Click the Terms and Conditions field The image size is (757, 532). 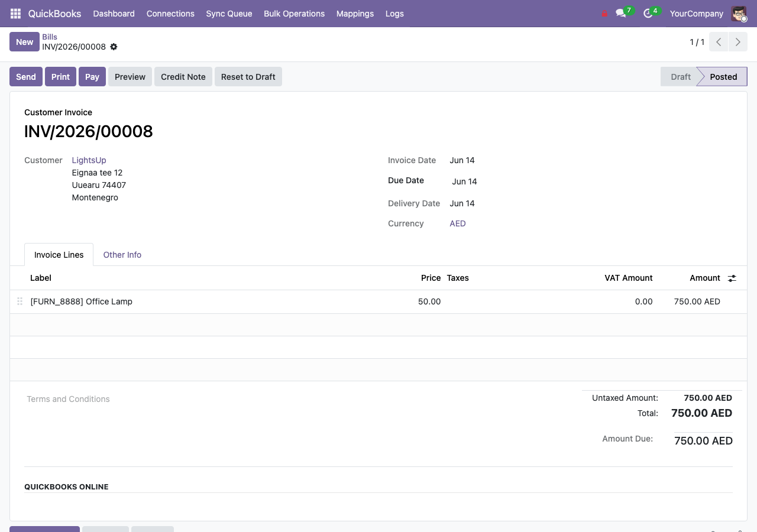[x=68, y=399]
